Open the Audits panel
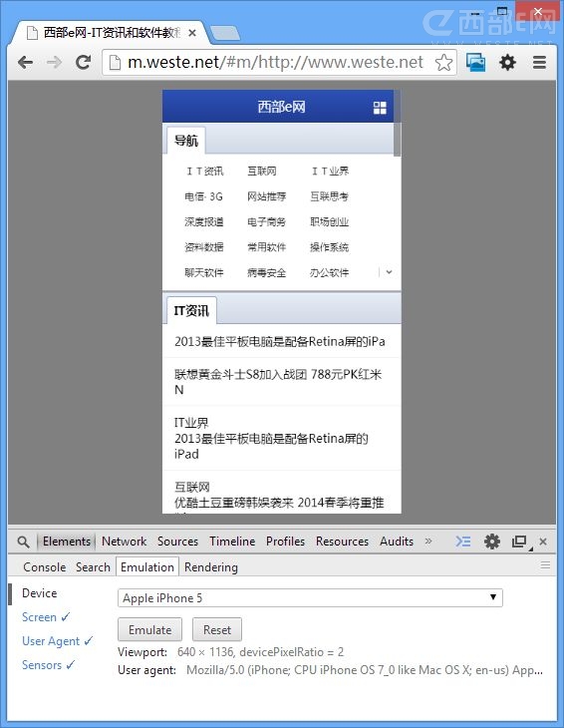The image size is (564, 728). [x=397, y=542]
